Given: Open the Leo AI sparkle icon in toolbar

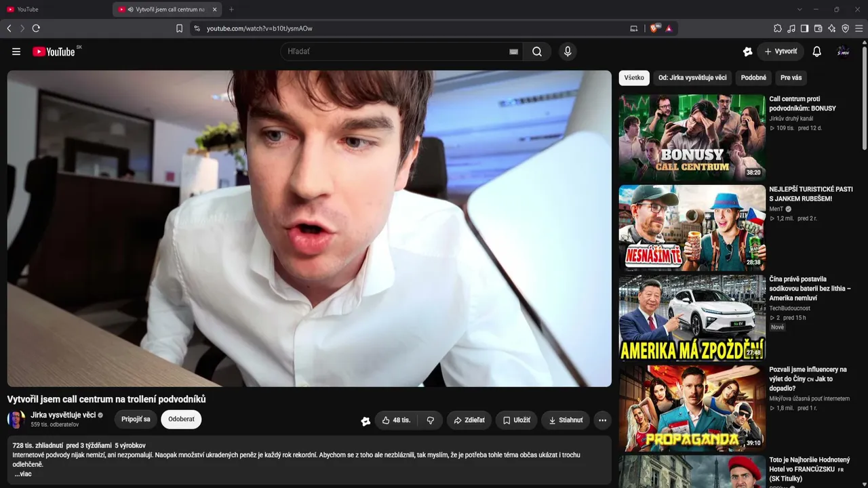Looking at the screenshot, I should (831, 28).
